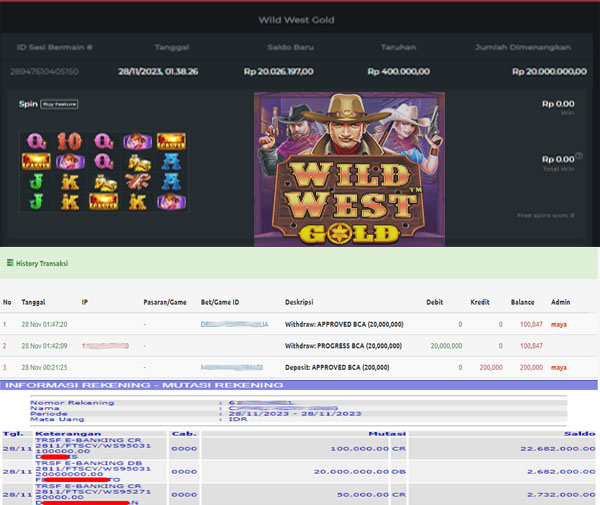Click the Pasaran/Game column header
The height and width of the screenshot is (505, 600).
point(165,302)
